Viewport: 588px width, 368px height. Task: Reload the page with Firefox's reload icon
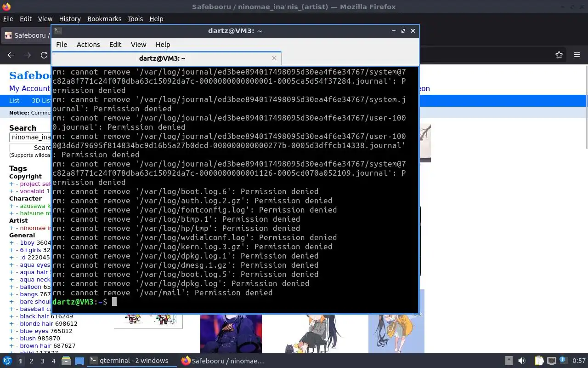tap(44, 55)
